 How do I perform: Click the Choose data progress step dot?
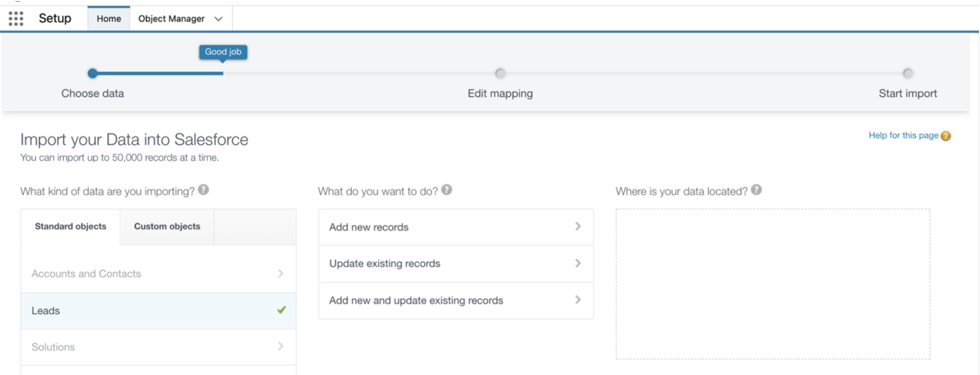coord(92,74)
